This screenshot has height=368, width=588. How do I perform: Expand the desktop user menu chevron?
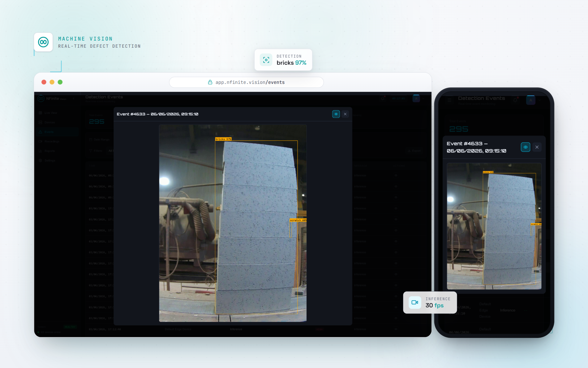(x=424, y=99)
